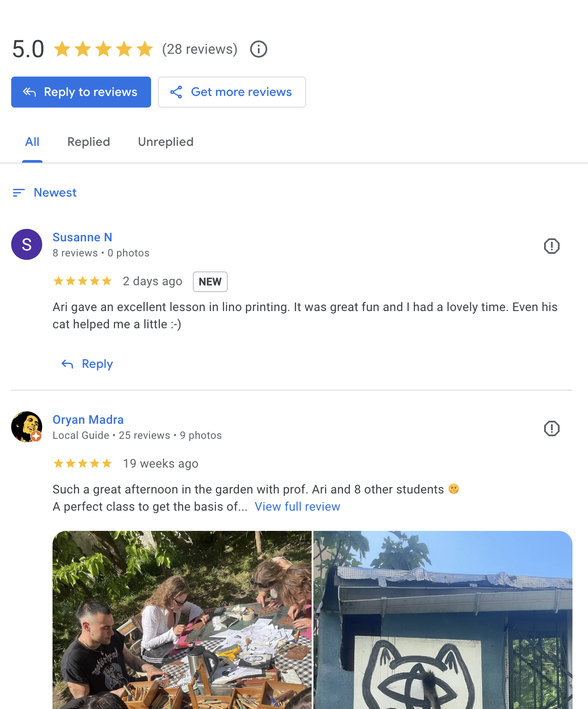
Task: Switch to the Unreplied tab
Action: 166,142
